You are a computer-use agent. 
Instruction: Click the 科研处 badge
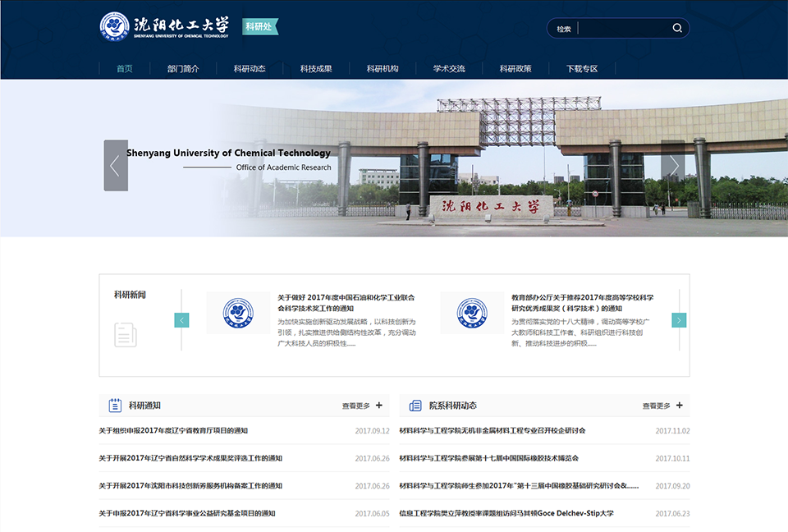(x=260, y=26)
